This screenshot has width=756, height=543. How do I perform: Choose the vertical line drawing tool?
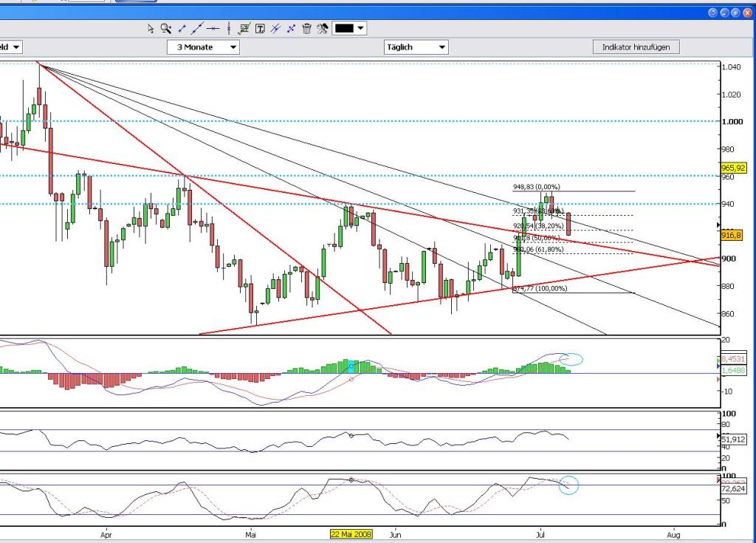coord(229,29)
